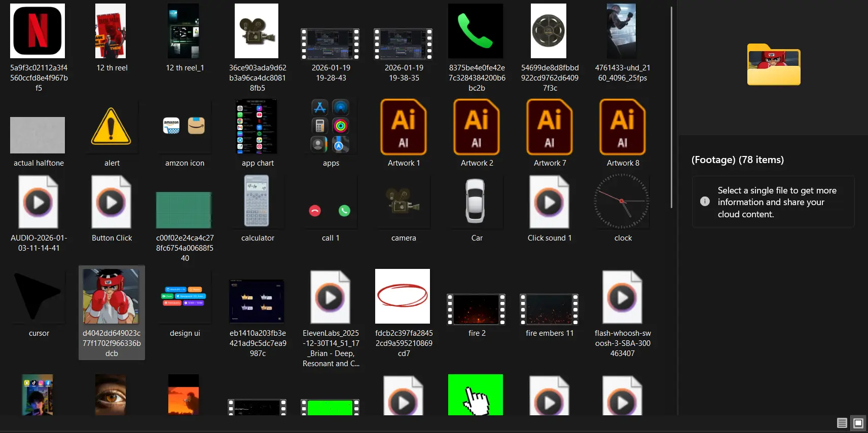Open the fire embers 11 video clip
868x433 pixels.
coord(549,309)
